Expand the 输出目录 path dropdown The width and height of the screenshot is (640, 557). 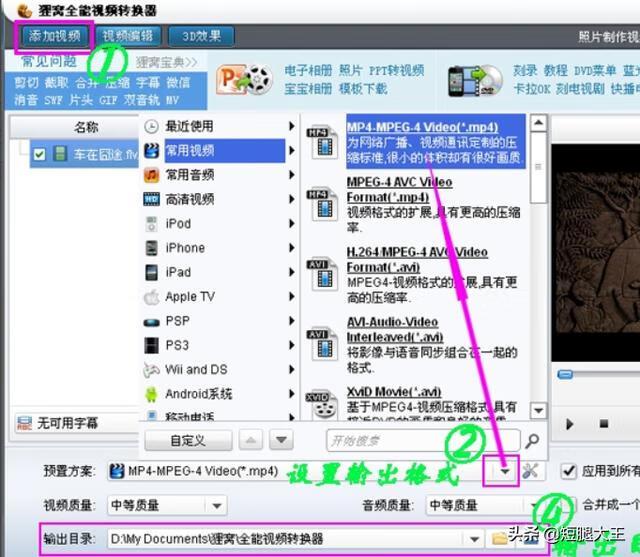coord(474,539)
